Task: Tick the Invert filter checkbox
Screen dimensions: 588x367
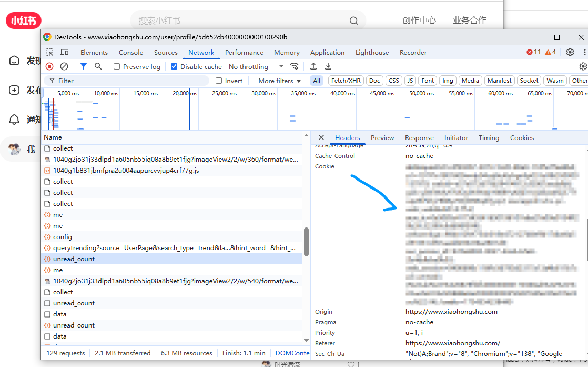Action: coord(219,81)
